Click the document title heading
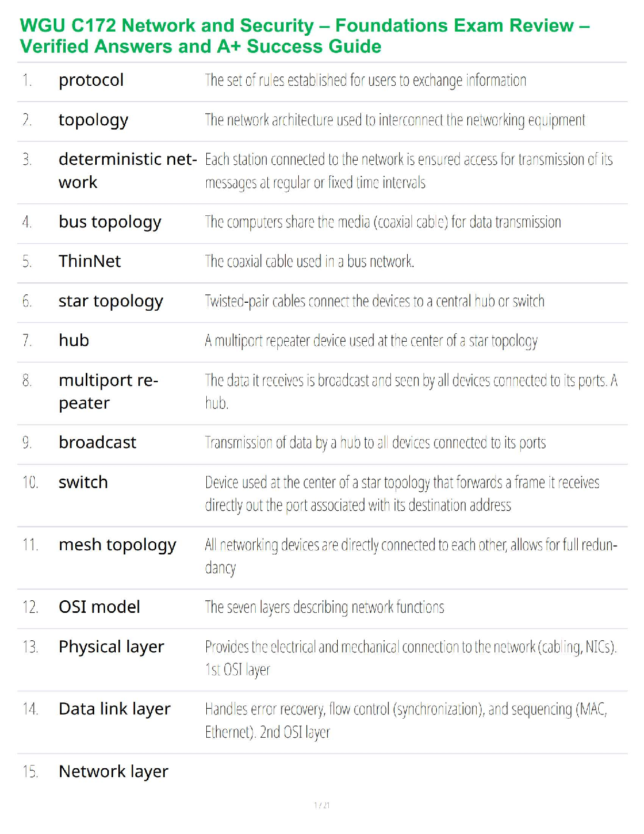 [x=305, y=36]
